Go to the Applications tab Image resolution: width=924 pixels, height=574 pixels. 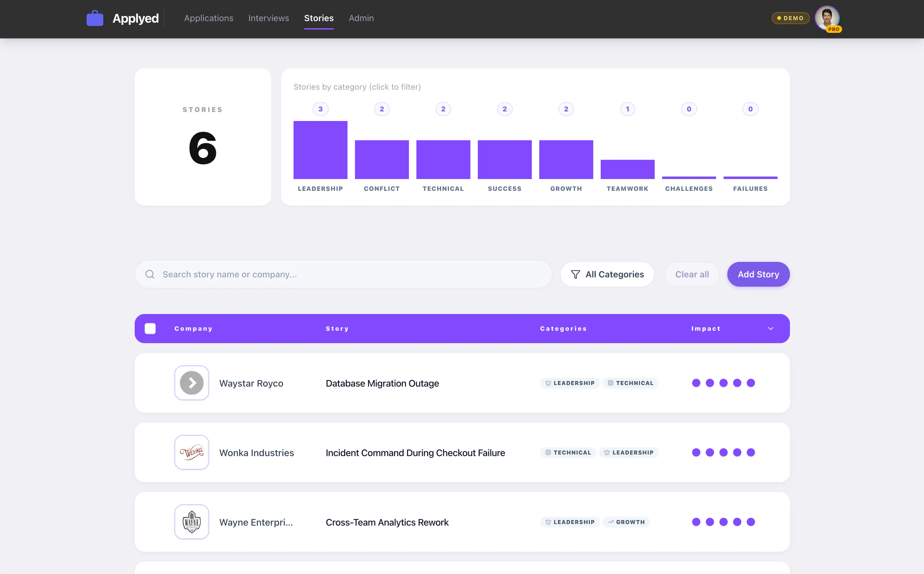(209, 18)
